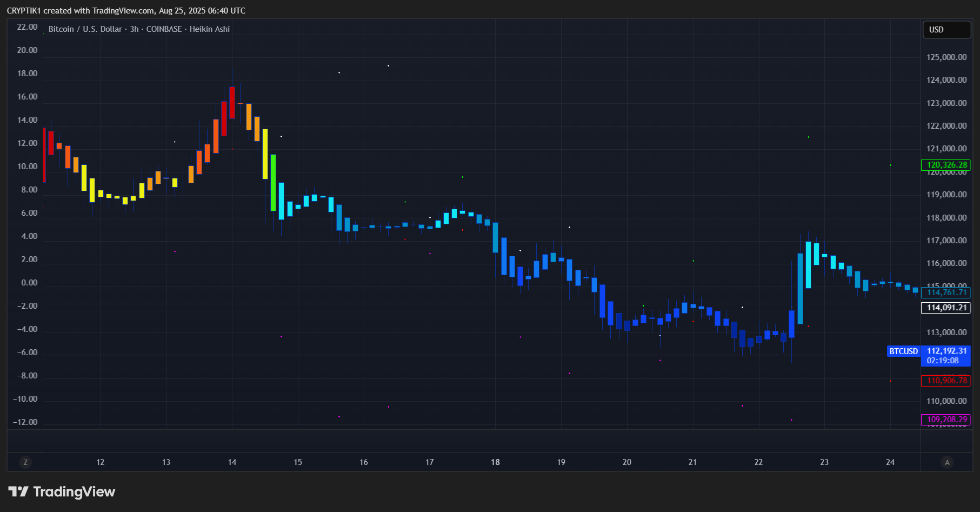Image resolution: width=980 pixels, height=512 pixels.
Task: Click 18.00 on the left scale
Action: click(x=28, y=74)
